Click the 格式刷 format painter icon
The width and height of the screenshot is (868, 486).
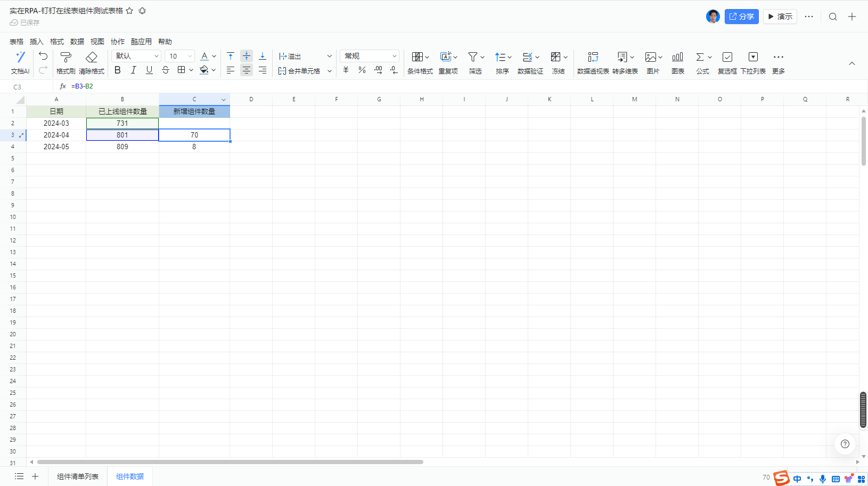(x=65, y=57)
